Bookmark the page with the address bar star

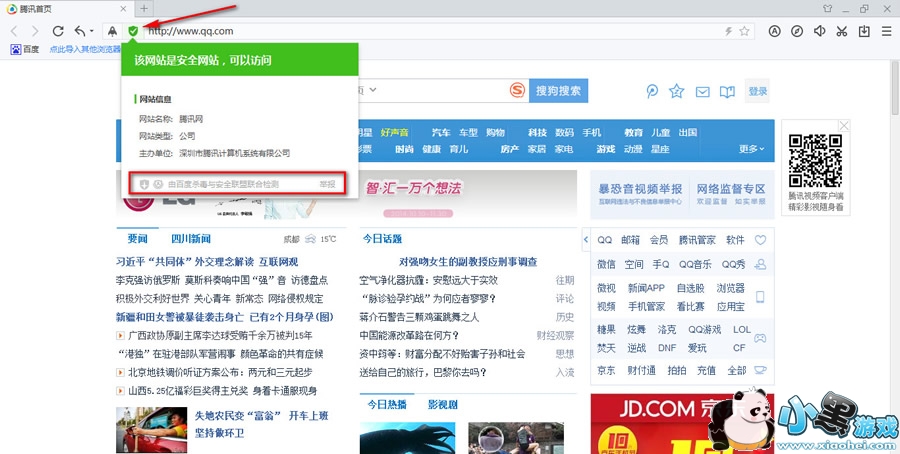[743, 31]
